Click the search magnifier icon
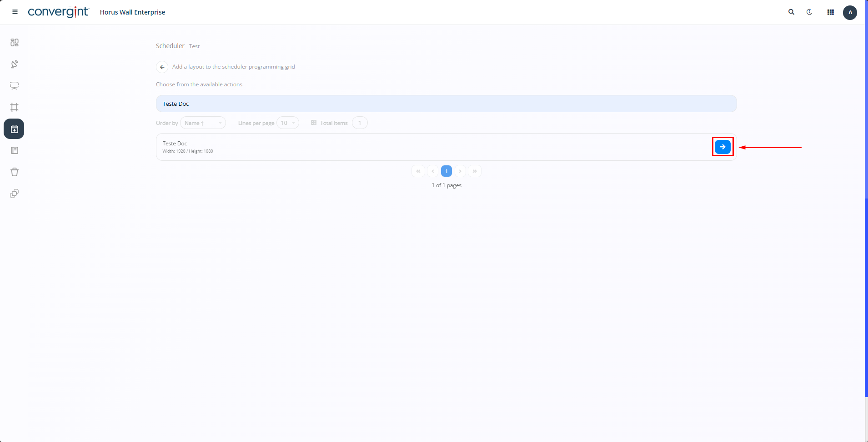Image resolution: width=868 pixels, height=442 pixels. point(791,12)
